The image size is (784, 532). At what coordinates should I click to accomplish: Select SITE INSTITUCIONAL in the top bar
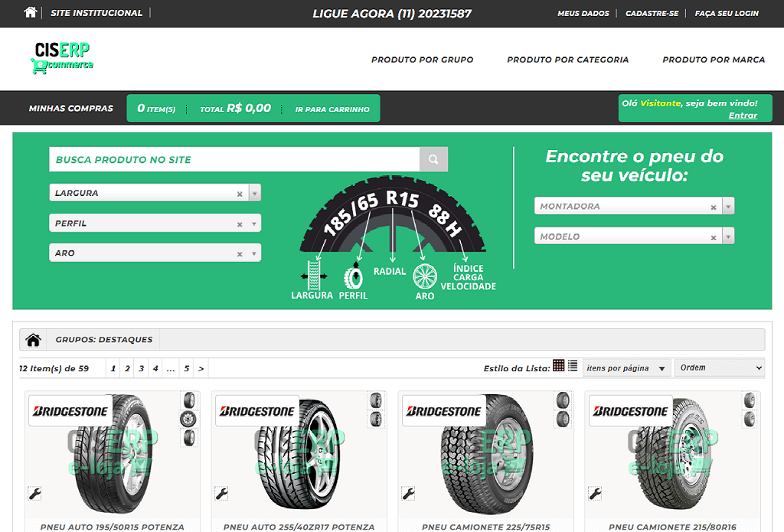coord(96,12)
